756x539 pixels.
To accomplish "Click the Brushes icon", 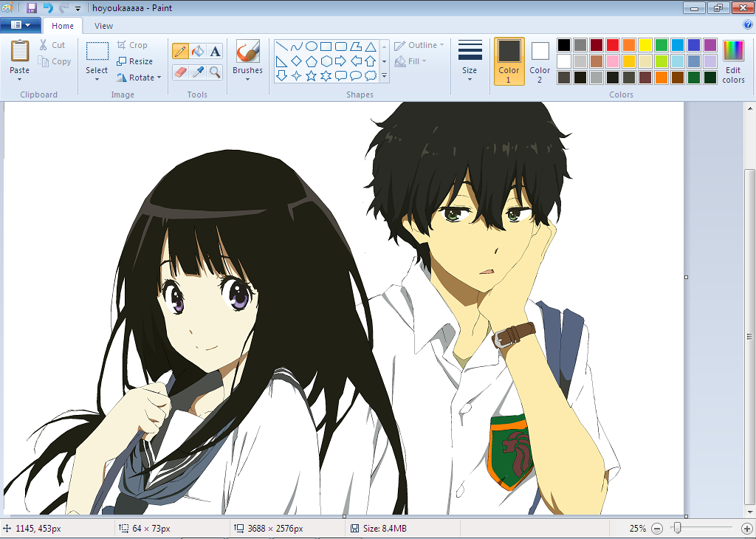I will pos(248,51).
